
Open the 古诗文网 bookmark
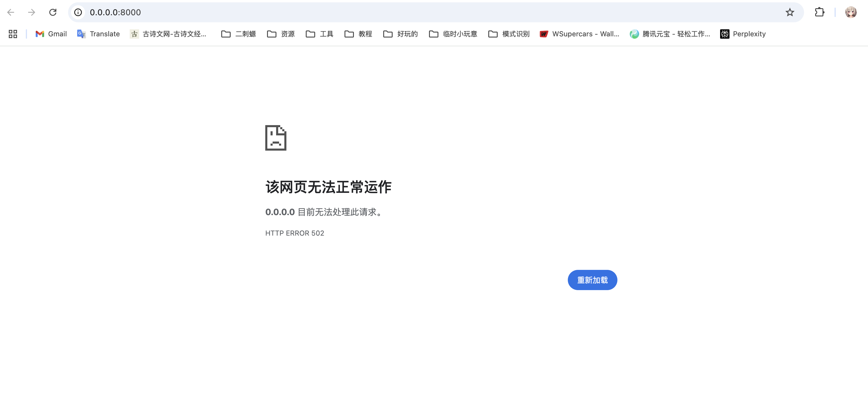[168, 34]
